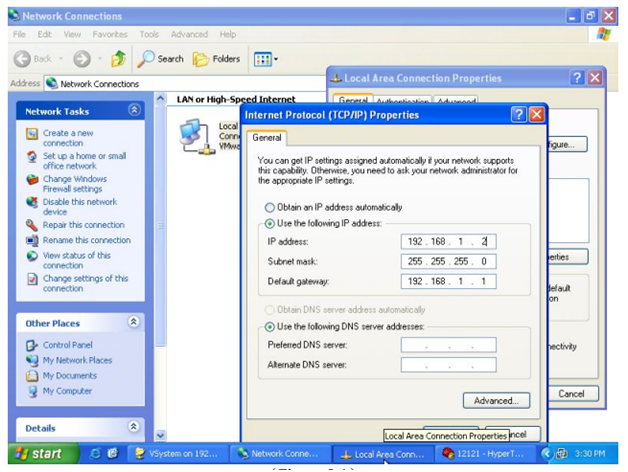The width and height of the screenshot is (628, 472).
Task: Switch to 12121 HyperTerminal taskbar item
Action: tap(485, 454)
